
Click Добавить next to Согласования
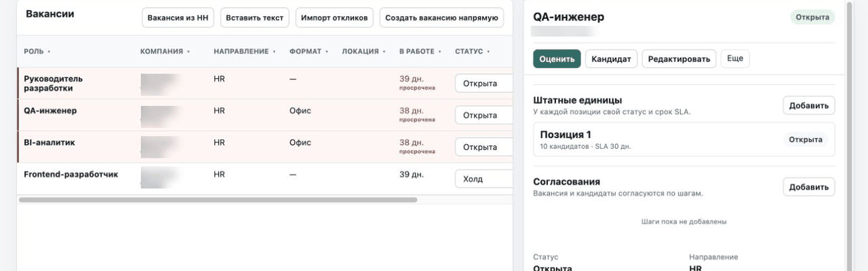809,187
